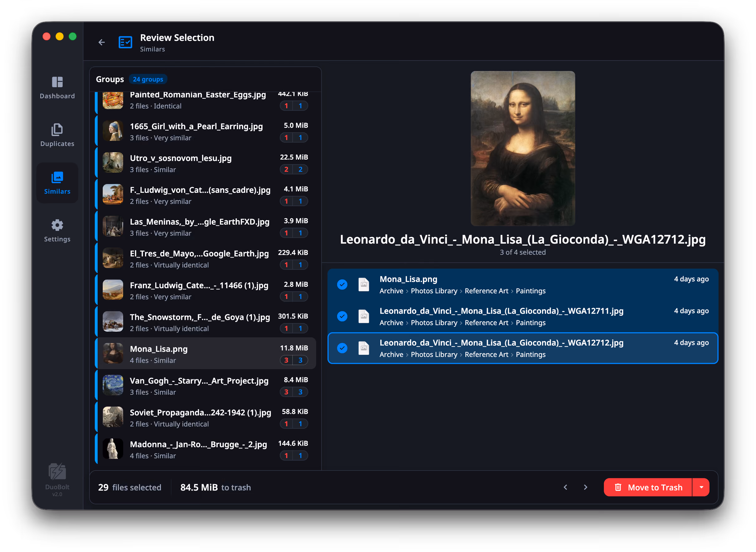Select the Van_Gogh Starry group row
This screenshot has width=756, height=552.
tap(205, 385)
